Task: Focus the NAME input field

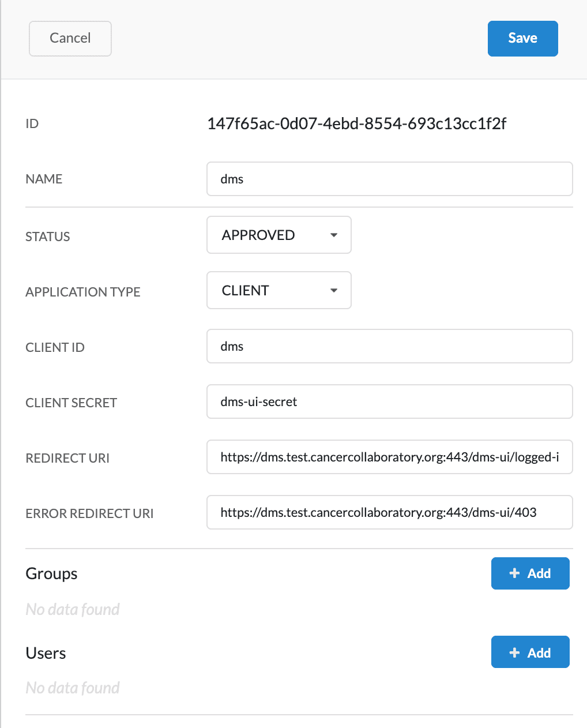Action: 390,179
